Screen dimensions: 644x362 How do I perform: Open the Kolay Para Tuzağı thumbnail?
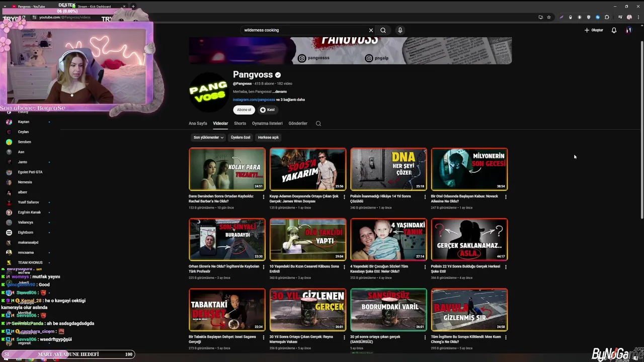[x=227, y=169]
